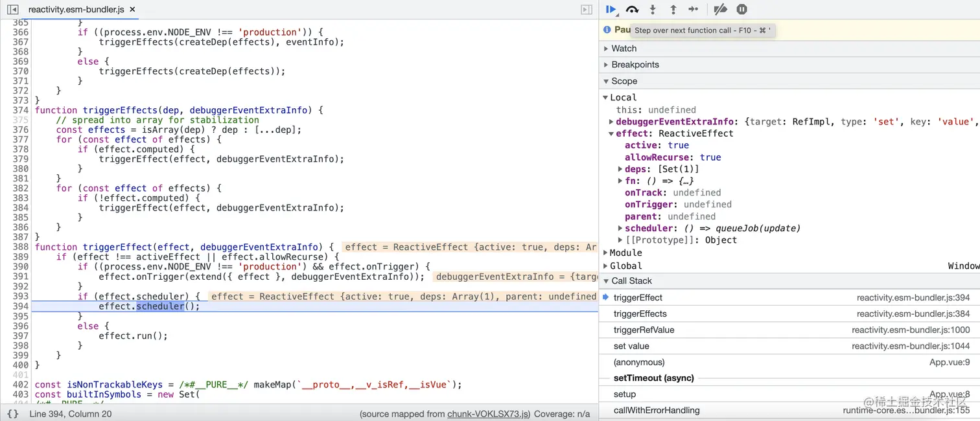Select the reactivity.esm-bundler.js tab

click(77, 10)
